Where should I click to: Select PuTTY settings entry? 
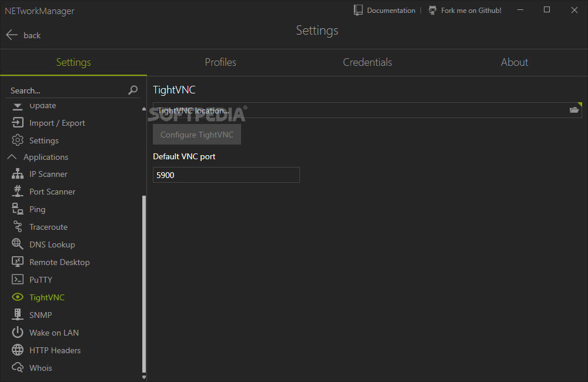41,280
